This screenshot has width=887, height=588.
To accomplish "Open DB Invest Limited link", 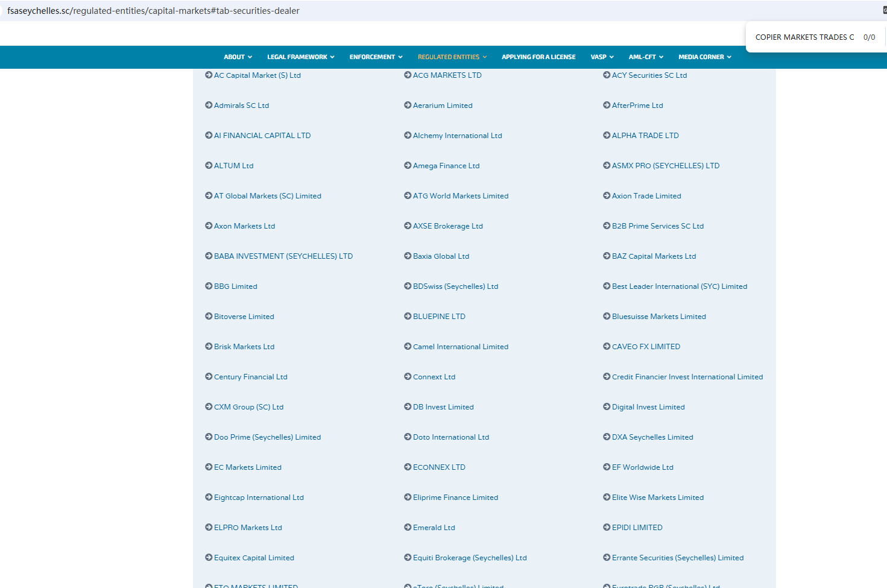I will click(x=443, y=407).
